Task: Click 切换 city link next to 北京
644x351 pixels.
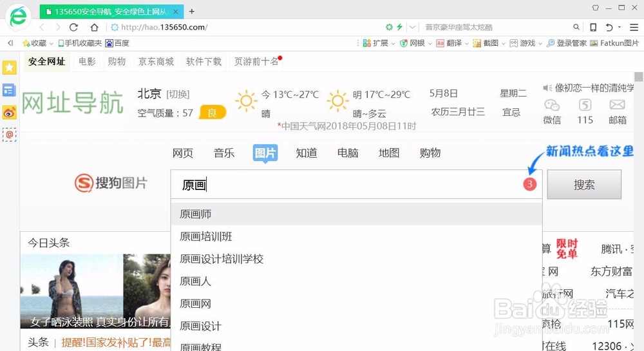Action: tap(178, 95)
